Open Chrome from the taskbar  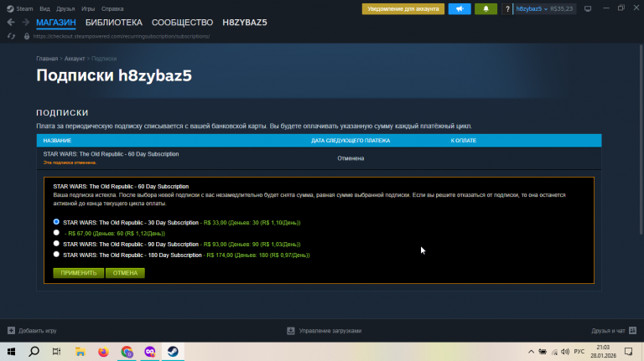pos(127,352)
